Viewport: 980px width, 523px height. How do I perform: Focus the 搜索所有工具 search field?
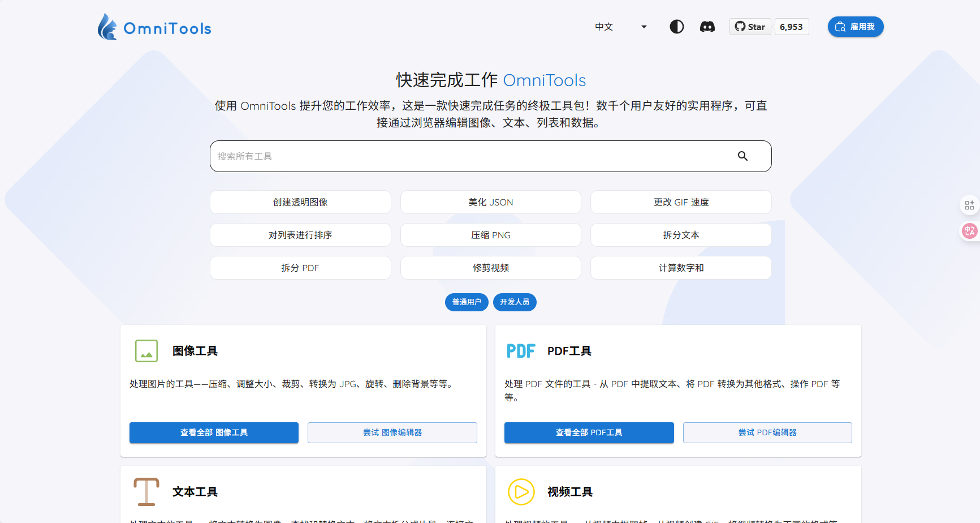tap(469, 156)
